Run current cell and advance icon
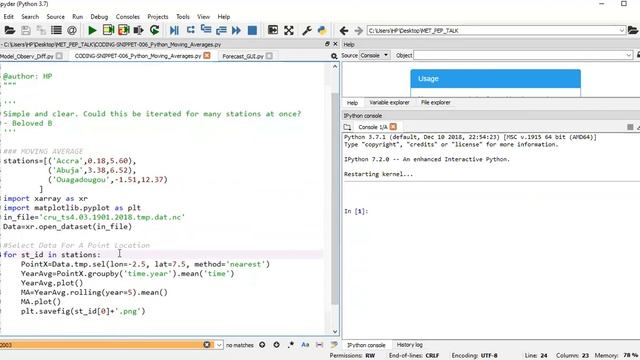 coord(124,30)
